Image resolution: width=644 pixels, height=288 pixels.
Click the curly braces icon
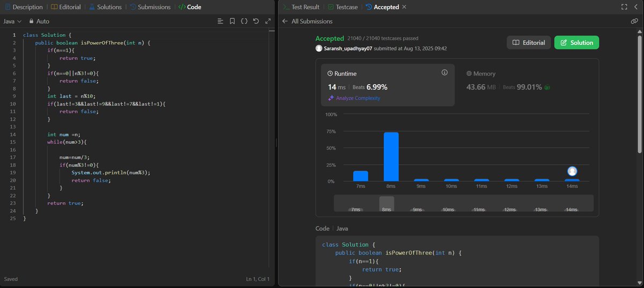coord(244,21)
